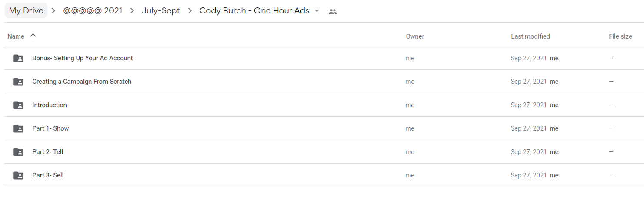Click the Owner column header
The height and width of the screenshot is (197, 644).
click(415, 36)
